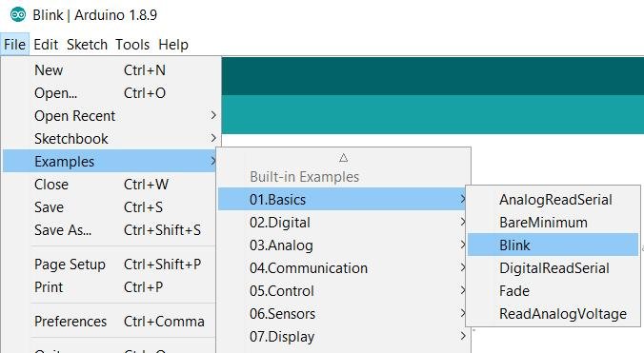Viewport: 644px width, 353px height.
Task: Open the AnalogReadSerial example
Action: [553, 200]
